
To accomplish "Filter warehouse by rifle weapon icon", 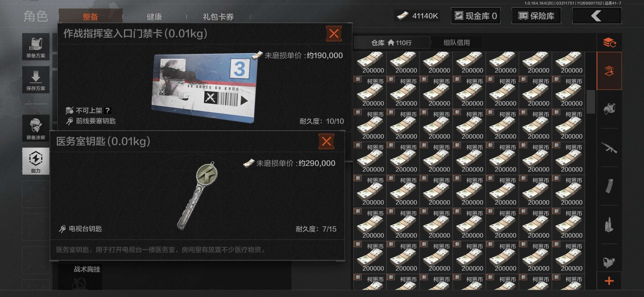I will pos(609,147).
